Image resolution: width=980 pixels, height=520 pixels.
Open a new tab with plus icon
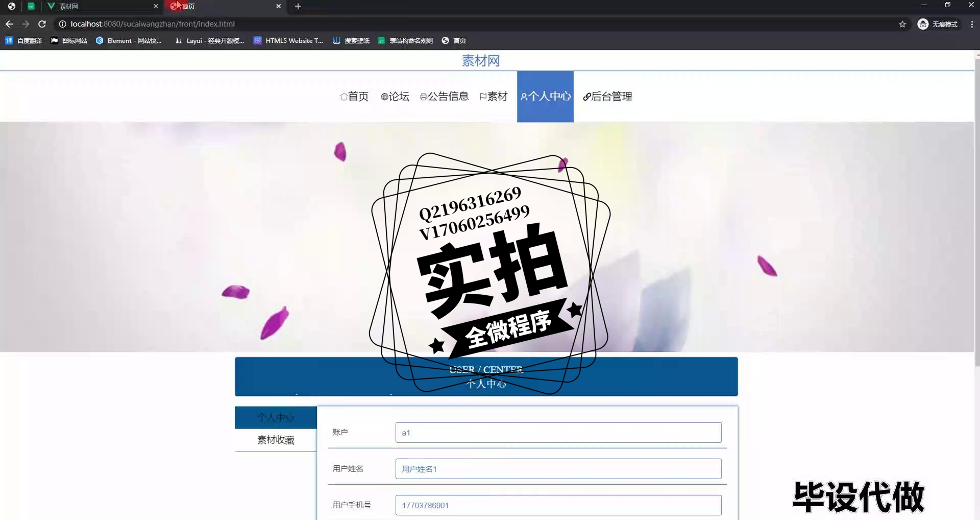298,6
